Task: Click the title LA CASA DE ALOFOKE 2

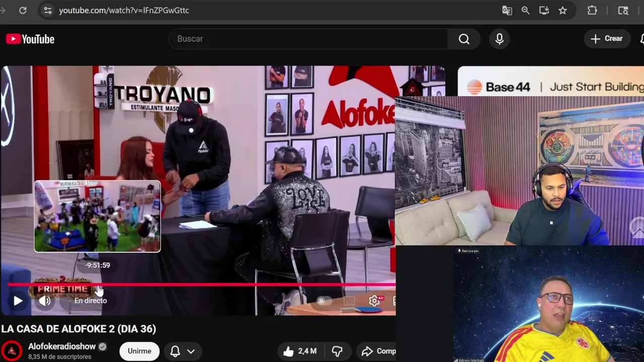Action: point(78,329)
